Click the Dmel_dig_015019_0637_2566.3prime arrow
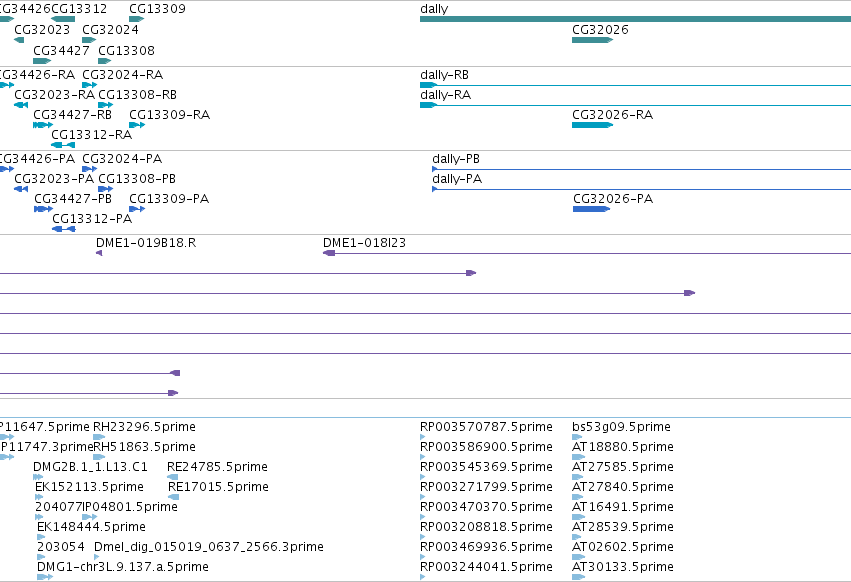Screen dimensions: 851x582 (97, 557)
